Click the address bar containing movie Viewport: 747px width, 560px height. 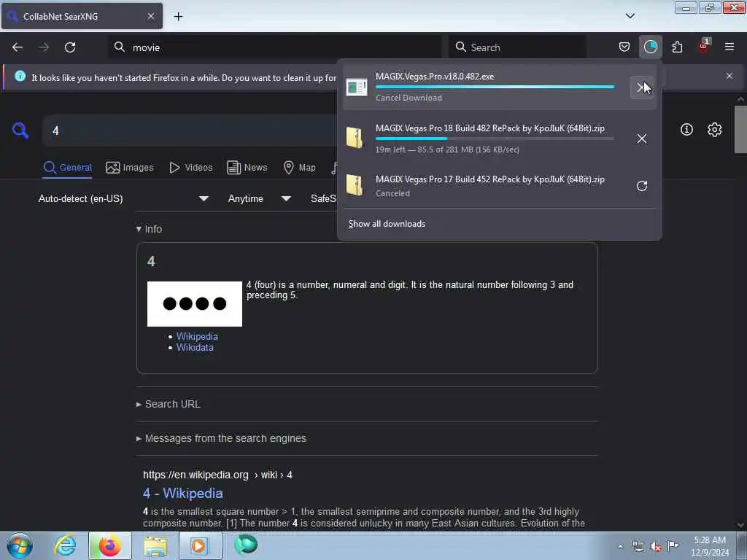pyautogui.click(x=276, y=47)
